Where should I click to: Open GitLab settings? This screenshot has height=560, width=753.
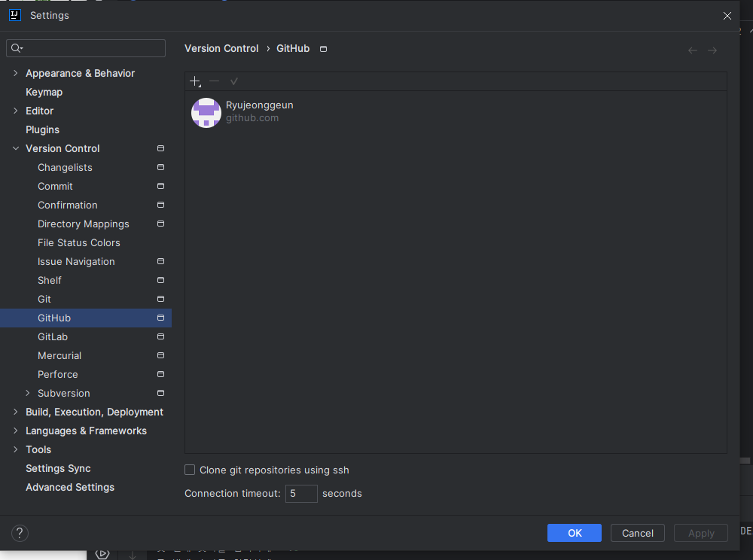coord(53,337)
